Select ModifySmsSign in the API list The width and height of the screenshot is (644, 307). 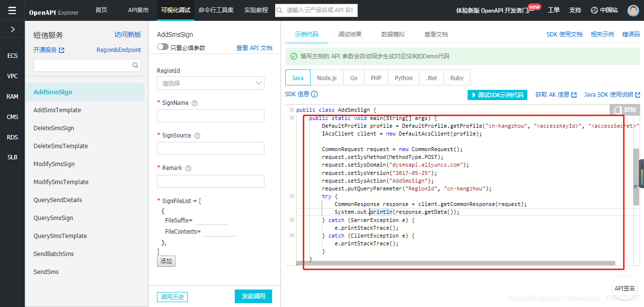[54, 164]
